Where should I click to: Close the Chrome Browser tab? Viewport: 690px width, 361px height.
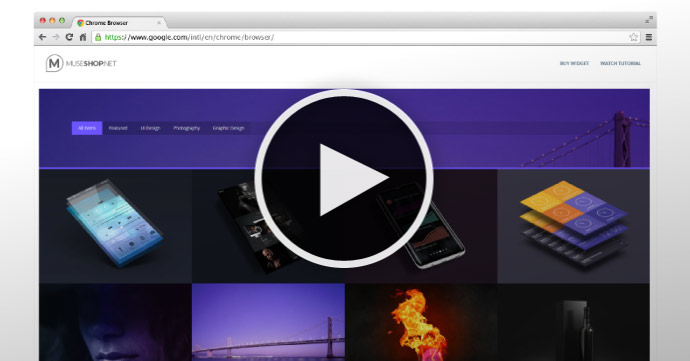[x=159, y=22]
